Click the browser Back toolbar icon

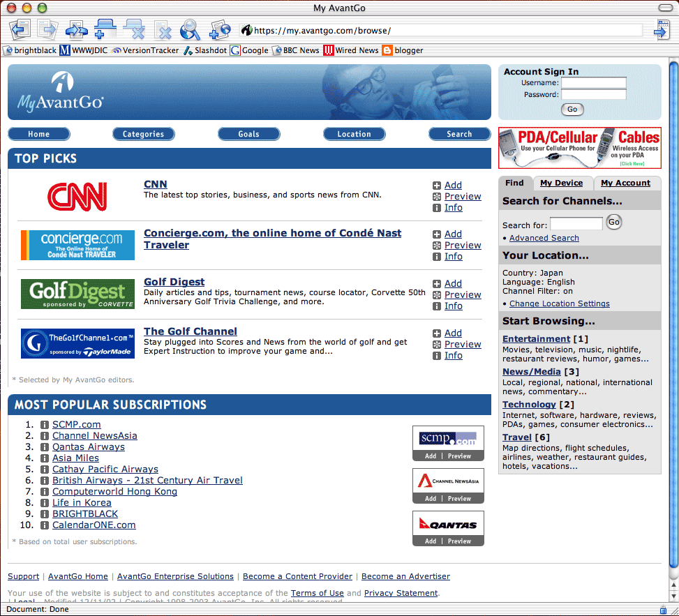pos(20,29)
